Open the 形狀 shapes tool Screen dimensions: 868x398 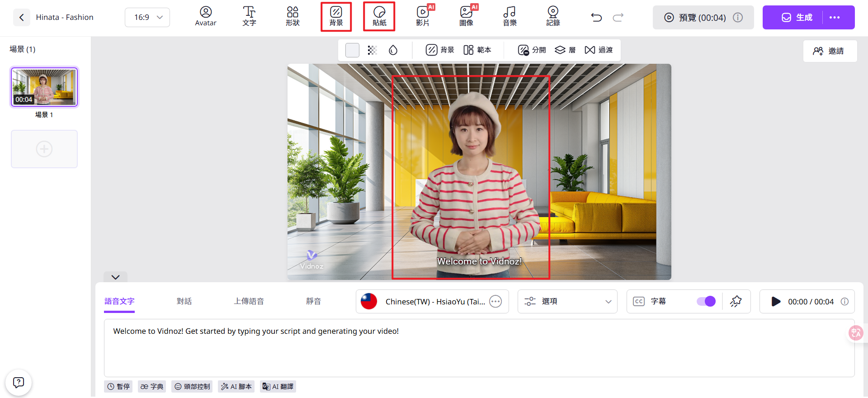click(x=292, y=17)
